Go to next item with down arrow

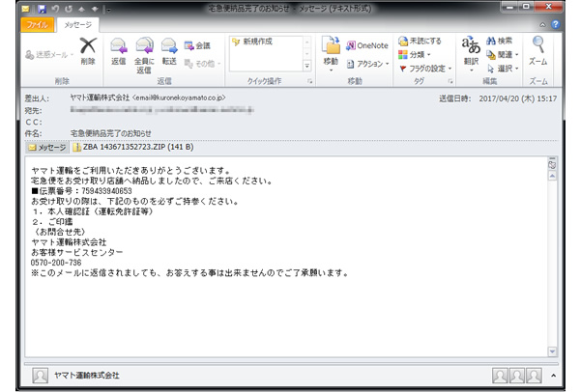(95, 10)
